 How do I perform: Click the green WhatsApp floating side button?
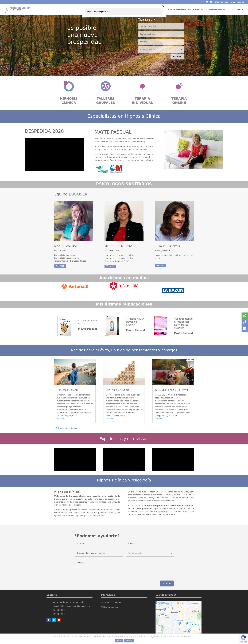tap(245, 315)
